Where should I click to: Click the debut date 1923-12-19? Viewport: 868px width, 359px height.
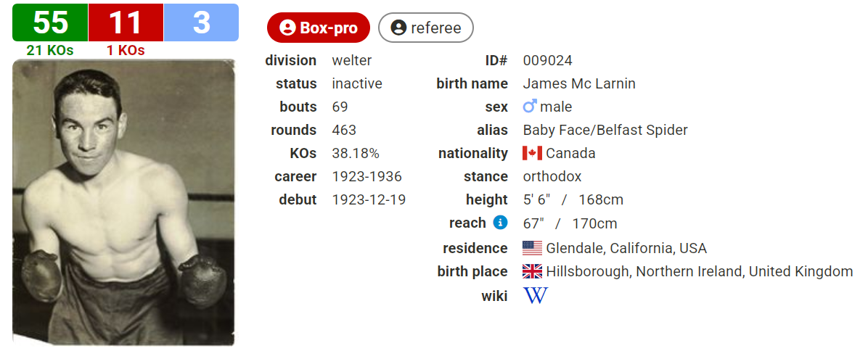click(369, 199)
